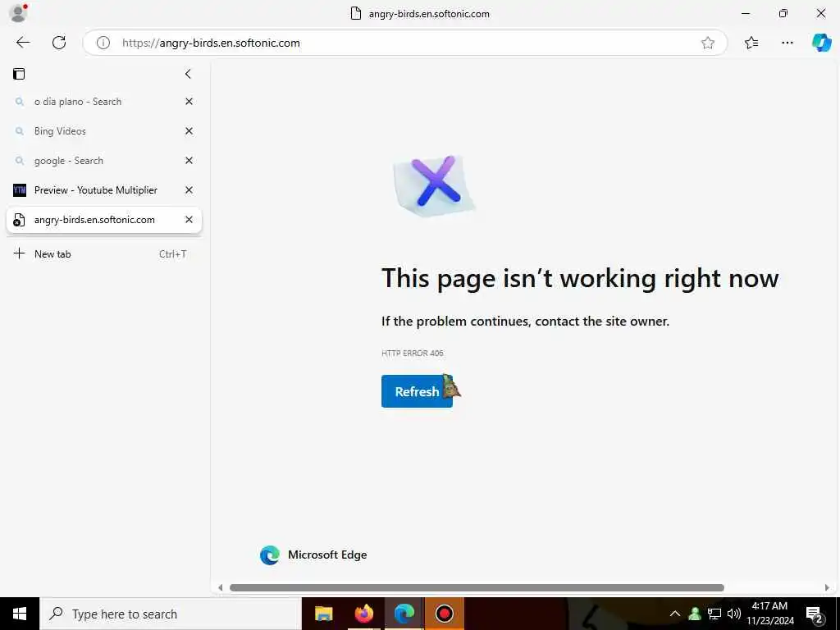Click the HTTP ERROR 406 text

413,353
